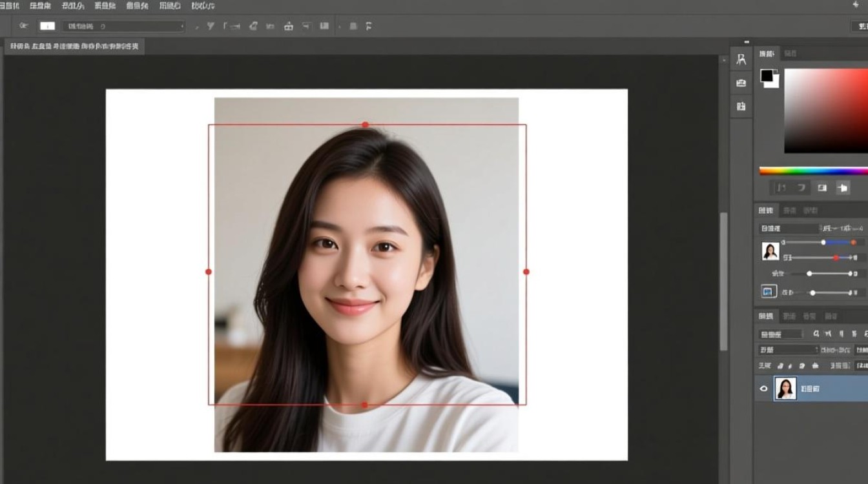This screenshot has height=484, width=868.
Task: Click the new-swatch icon under the color picker
Action: pyautogui.click(x=821, y=187)
